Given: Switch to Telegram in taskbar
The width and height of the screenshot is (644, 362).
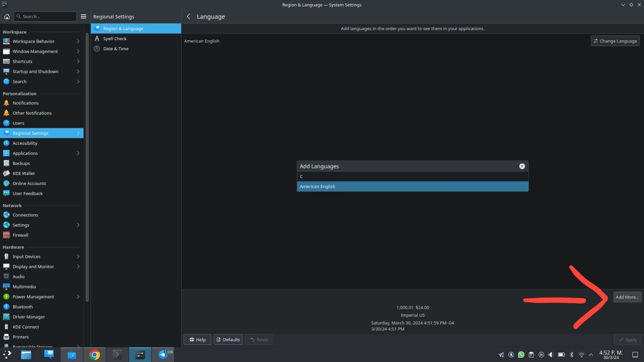Looking at the screenshot, I should (x=163, y=354).
